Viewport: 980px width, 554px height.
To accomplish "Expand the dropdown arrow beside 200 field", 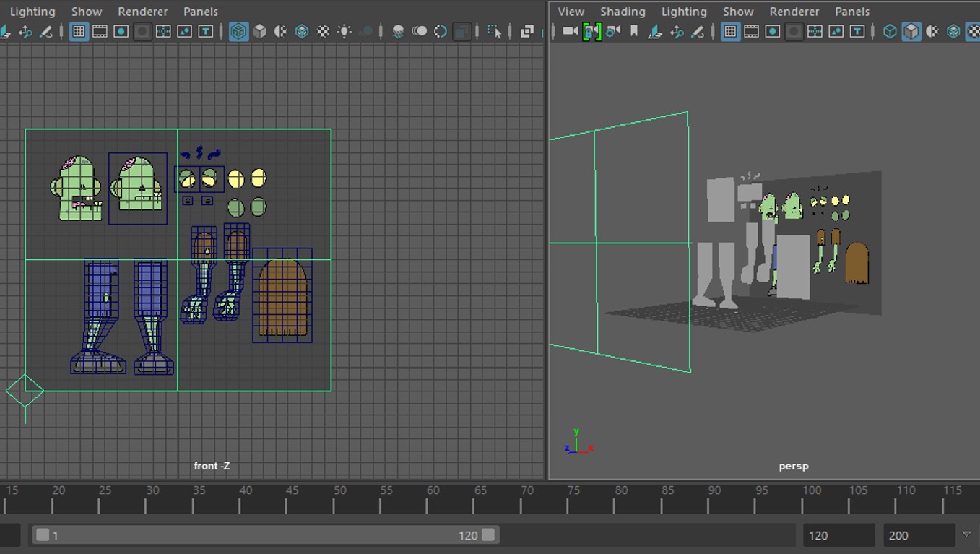I will click(966, 534).
